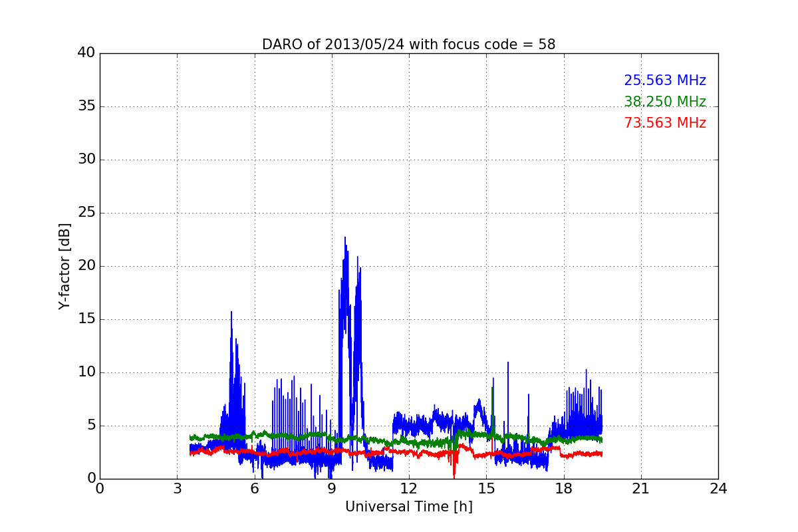Click the x-axis tick label 24
The height and width of the screenshot is (532, 798).
[x=718, y=489]
